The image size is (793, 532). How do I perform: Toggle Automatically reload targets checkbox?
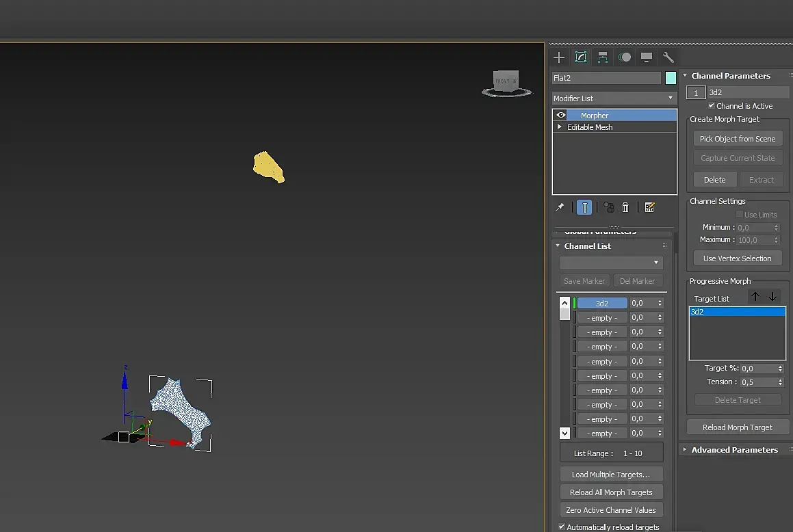(561, 527)
